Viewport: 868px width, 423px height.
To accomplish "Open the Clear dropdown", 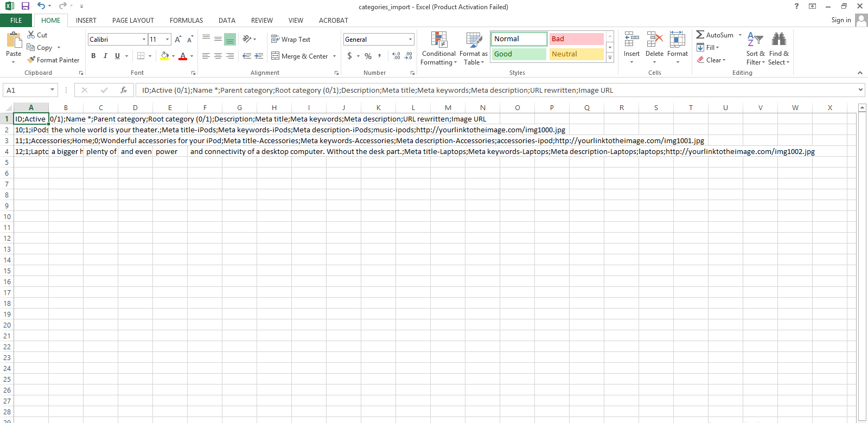I will (x=711, y=60).
